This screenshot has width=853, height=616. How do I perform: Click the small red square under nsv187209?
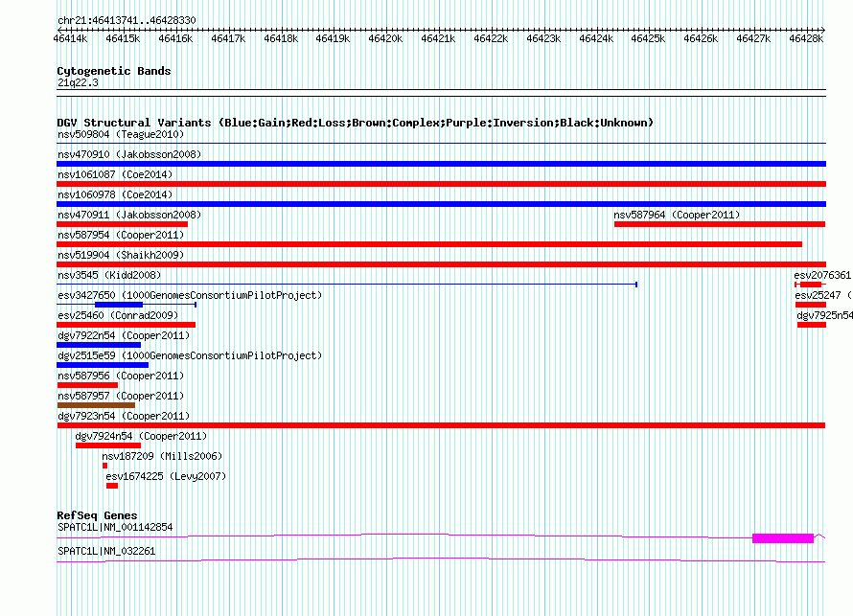click(x=105, y=466)
